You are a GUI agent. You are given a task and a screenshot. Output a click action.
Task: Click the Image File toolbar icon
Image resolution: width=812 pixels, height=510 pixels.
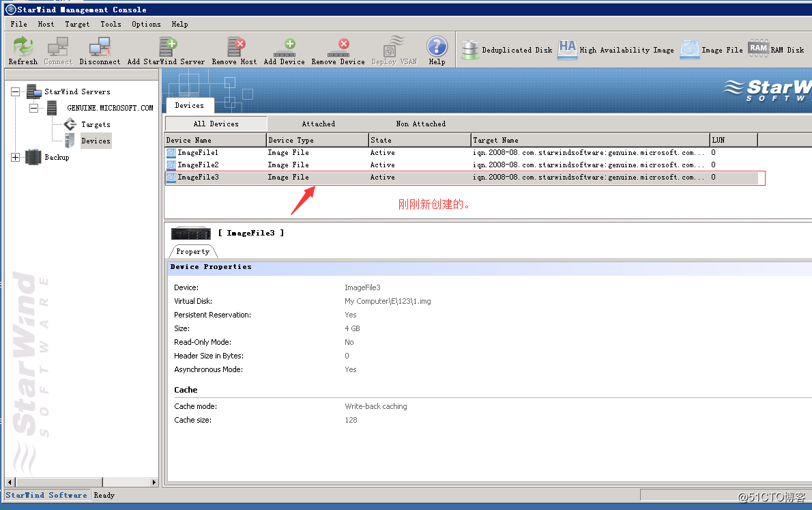tap(690, 50)
